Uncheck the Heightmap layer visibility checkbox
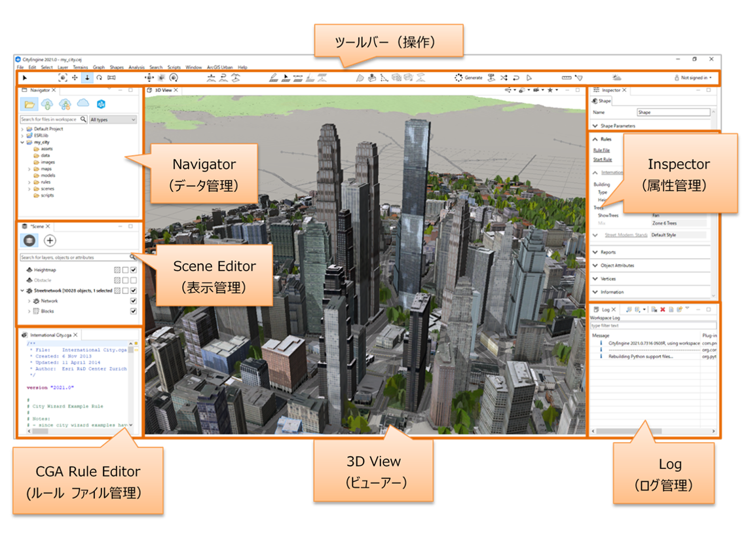This screenshot has width=748, height=560. coord(134,270)
